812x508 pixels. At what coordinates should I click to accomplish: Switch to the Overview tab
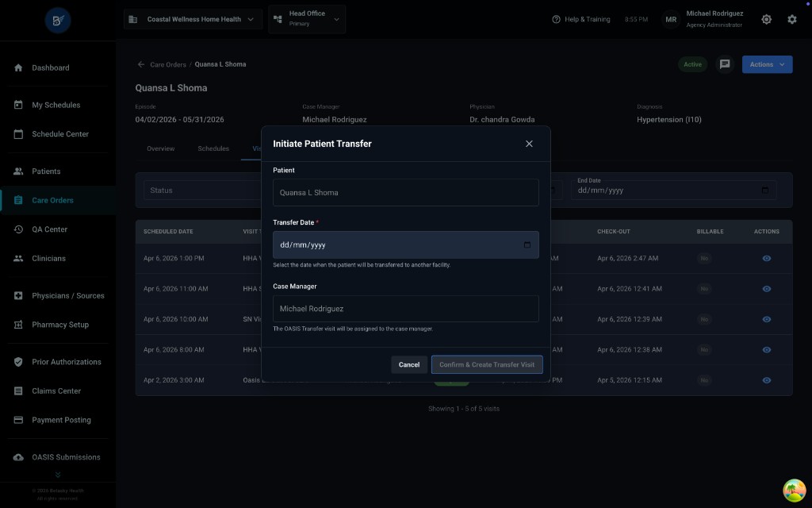[x=160, y=148]
